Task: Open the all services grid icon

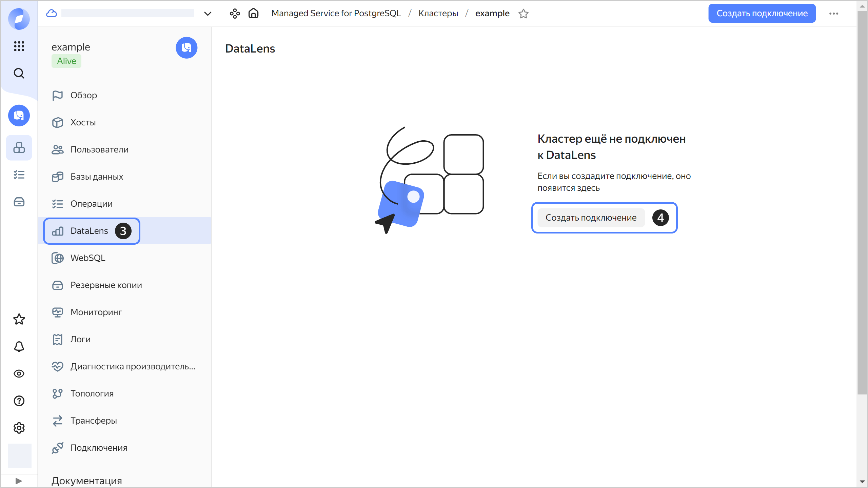Action: pyautogui.click(x=19, y=46)
